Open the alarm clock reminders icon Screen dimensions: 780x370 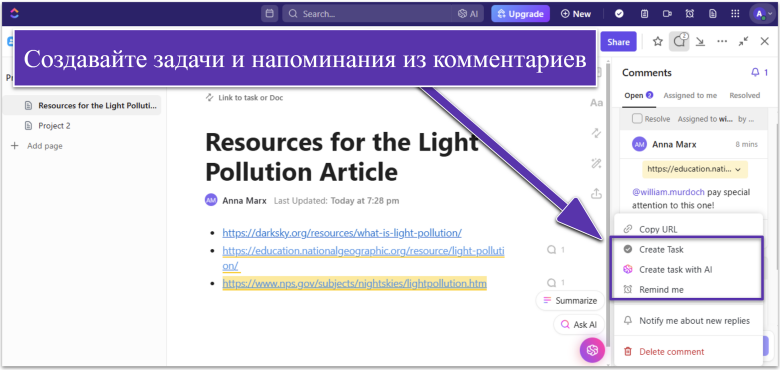point(689,14)
